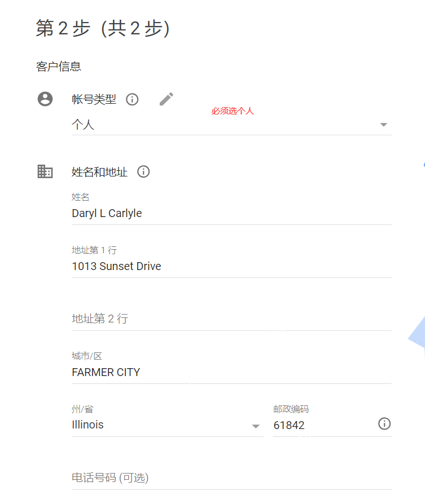Click the 帐号类型 label text
This screenshot has height=504, width=425.
94,100
